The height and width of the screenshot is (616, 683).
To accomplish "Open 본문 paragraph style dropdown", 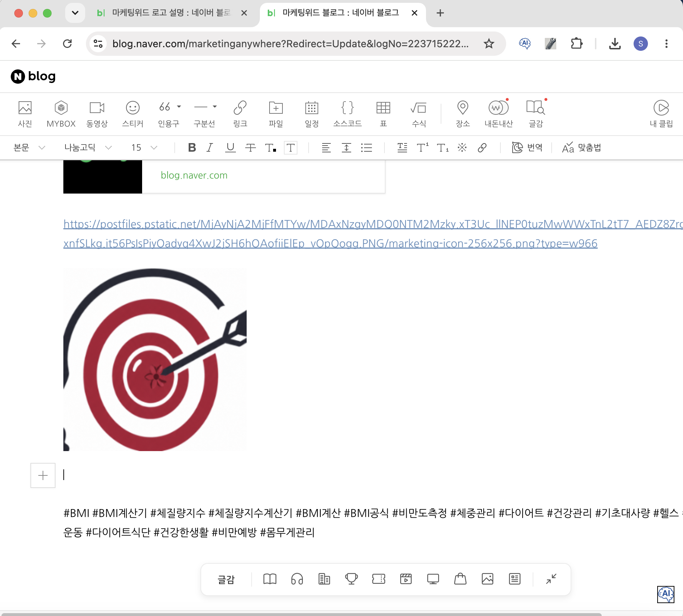I will [29, 147].
